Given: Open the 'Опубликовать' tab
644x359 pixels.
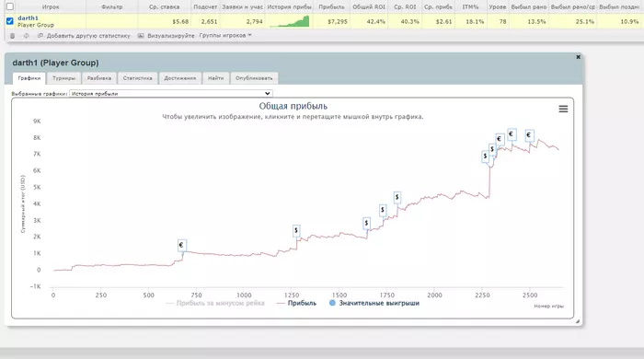Looking at the screenshot, I should point(254,78).
